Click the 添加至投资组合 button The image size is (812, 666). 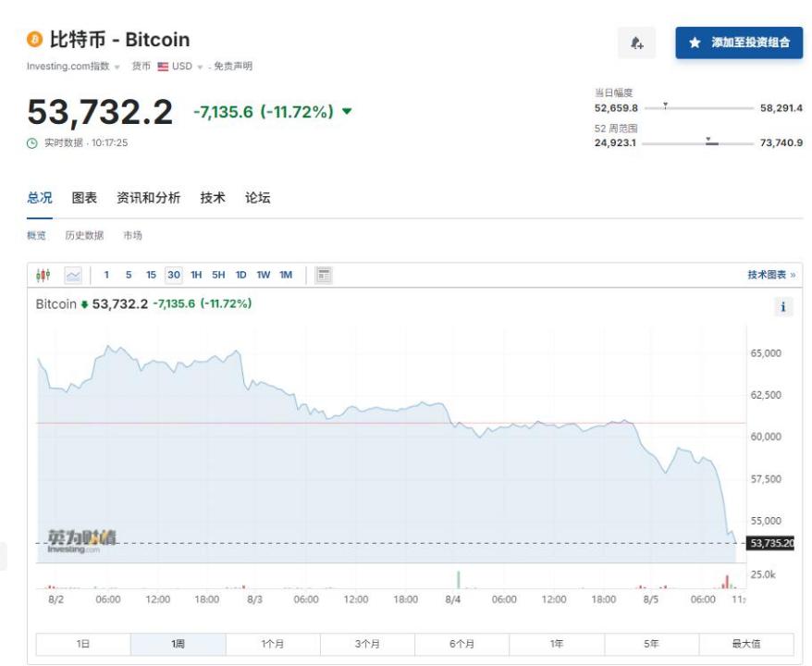(738, 43)
